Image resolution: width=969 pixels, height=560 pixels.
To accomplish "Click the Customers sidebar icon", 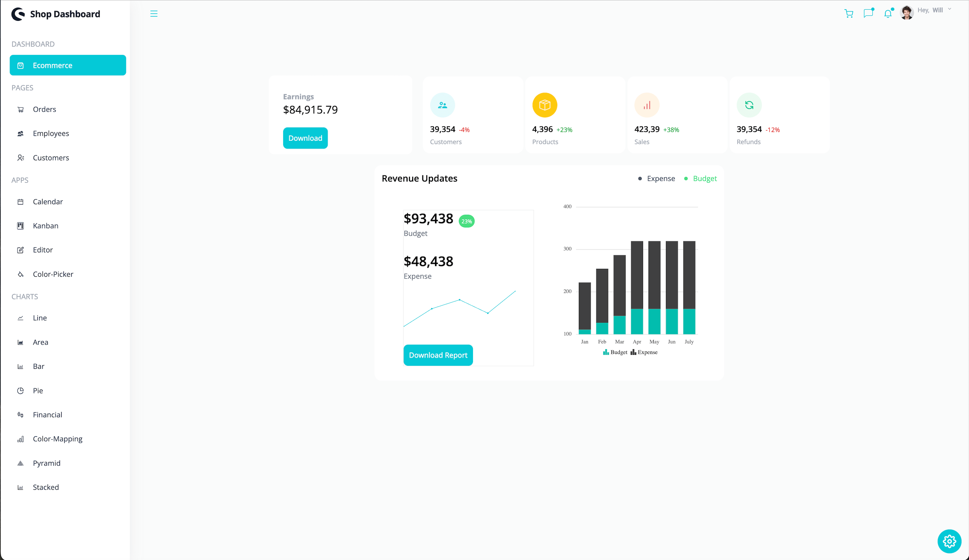I will (21, 157).
